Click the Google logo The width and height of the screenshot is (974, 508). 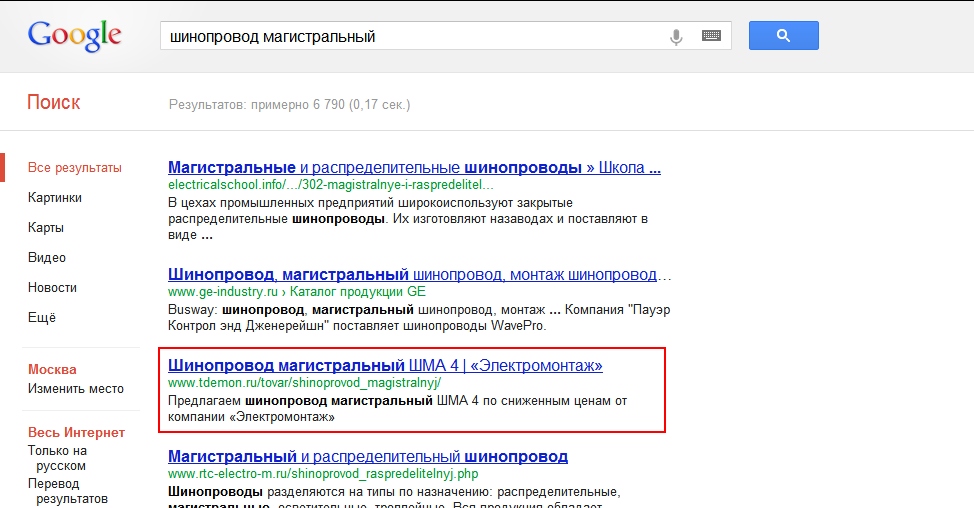click(75, 36)
